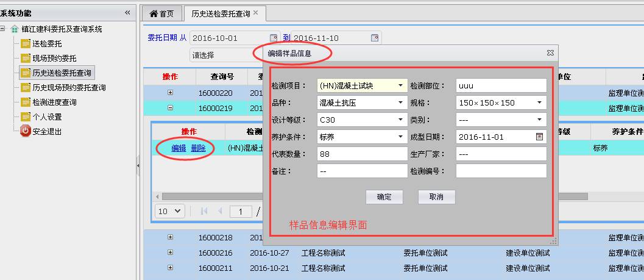Collapse row 16000219 details
This screenshot has width=644, height=280.
[x=170, y=107]
